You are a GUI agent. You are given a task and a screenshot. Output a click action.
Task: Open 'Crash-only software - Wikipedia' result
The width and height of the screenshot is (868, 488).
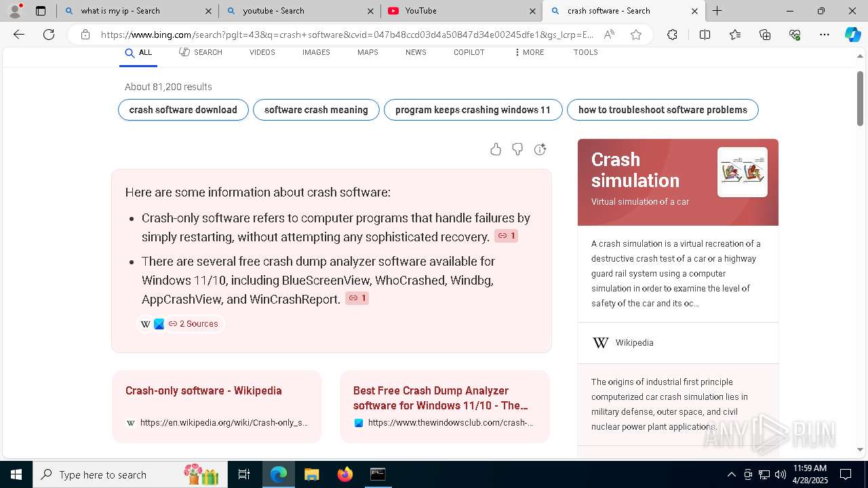coord(203,390)
